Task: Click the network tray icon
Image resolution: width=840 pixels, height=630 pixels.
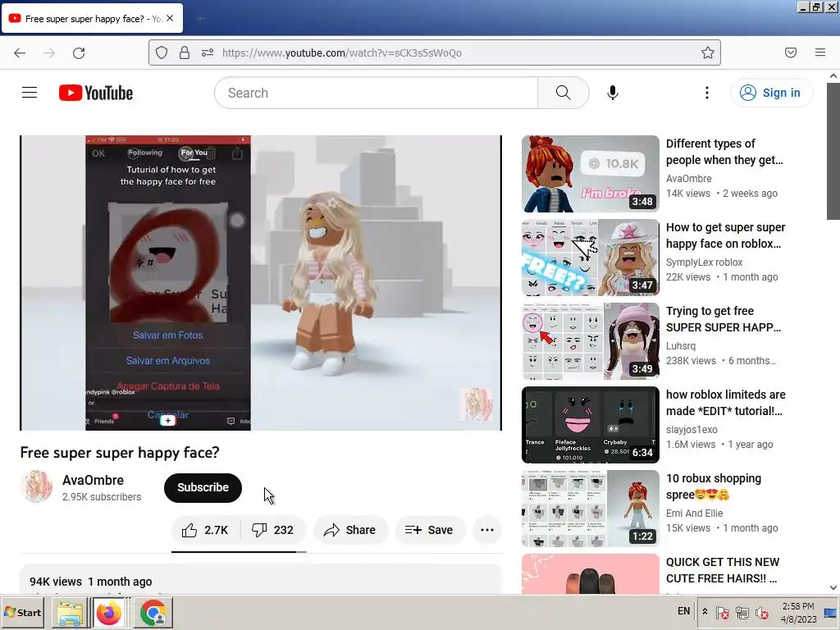Action: pyautogui.click(x=742, y=612)
